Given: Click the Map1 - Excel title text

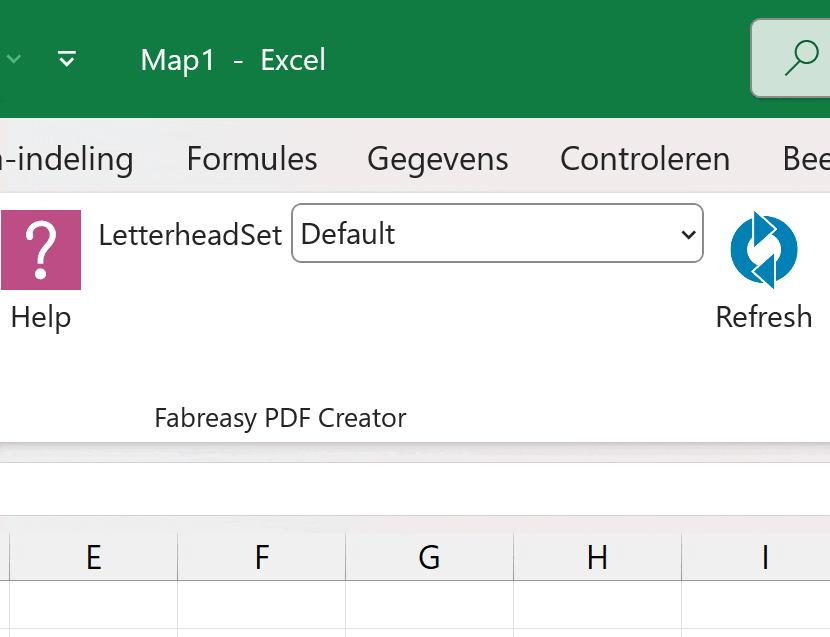Looking at the screenshot, I should coord(233,60).
